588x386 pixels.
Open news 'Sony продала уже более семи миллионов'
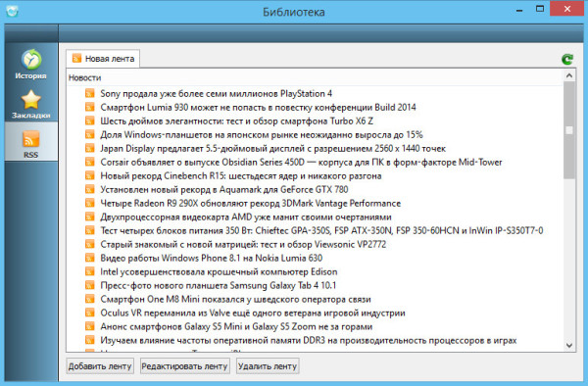[x=216, y=93]
